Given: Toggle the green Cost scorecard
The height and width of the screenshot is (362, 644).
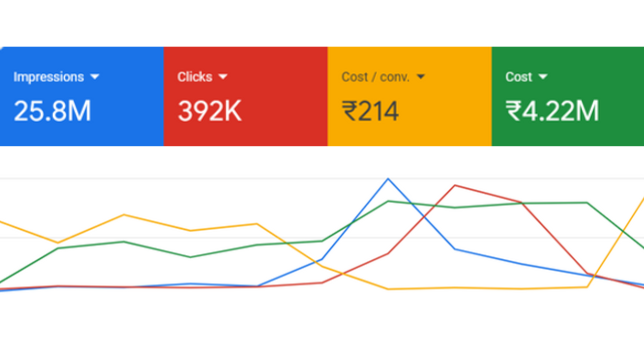Looking at the screenshot, I should (x=568, y=97).
